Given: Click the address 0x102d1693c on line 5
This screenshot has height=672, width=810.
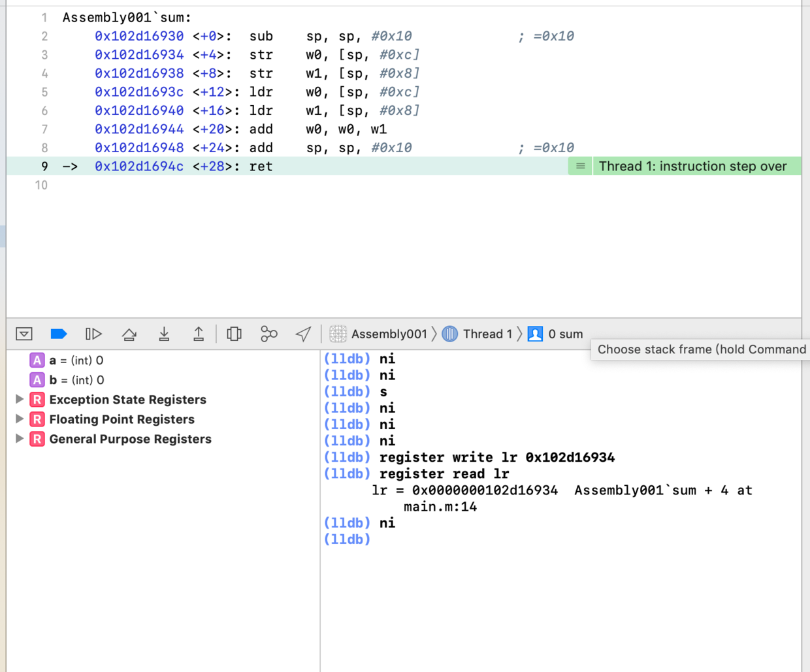Looking at the screenshot, I should click(x=139, y=92).
